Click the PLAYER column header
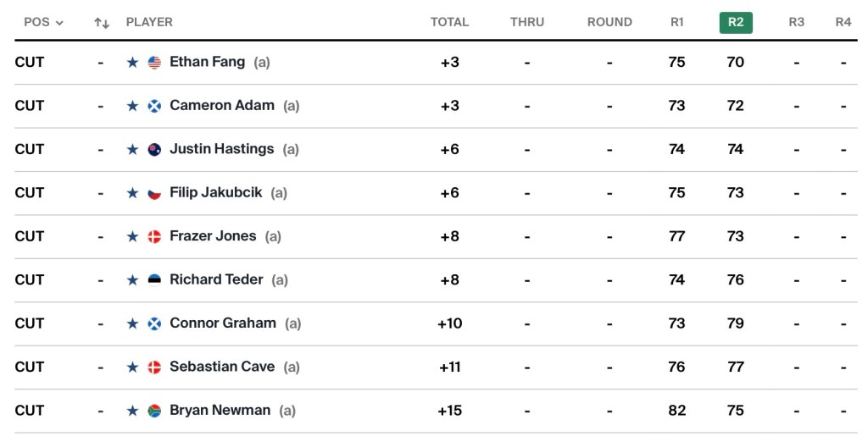The image size is (868, 442). [149, 22]
